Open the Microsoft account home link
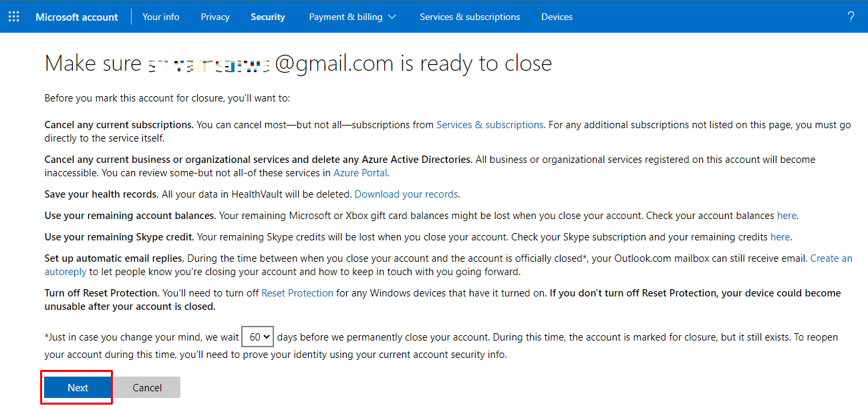The image size is (868, 410). 77,17
